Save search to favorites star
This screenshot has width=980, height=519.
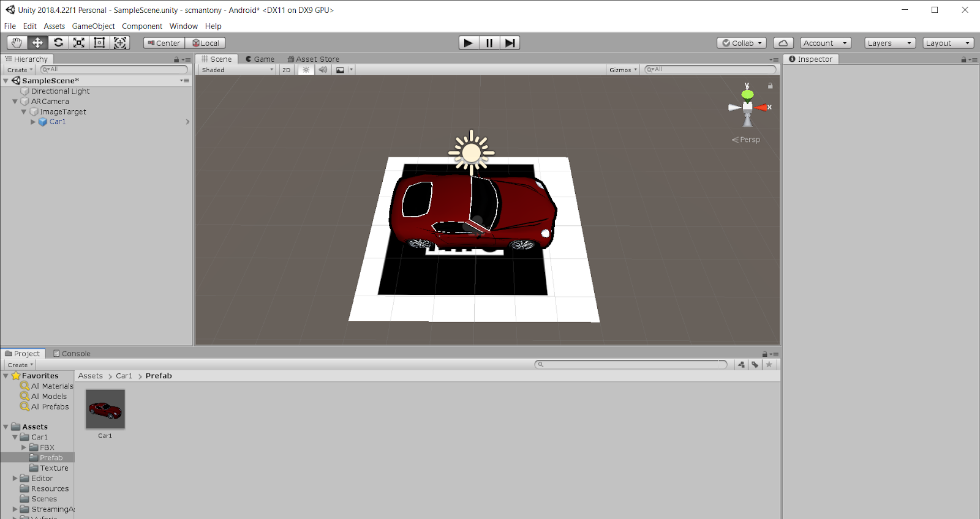coord(769,365)
